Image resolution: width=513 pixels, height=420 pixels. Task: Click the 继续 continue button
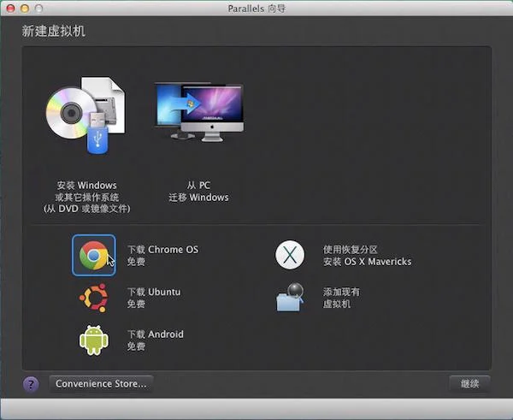pos(469,384)
